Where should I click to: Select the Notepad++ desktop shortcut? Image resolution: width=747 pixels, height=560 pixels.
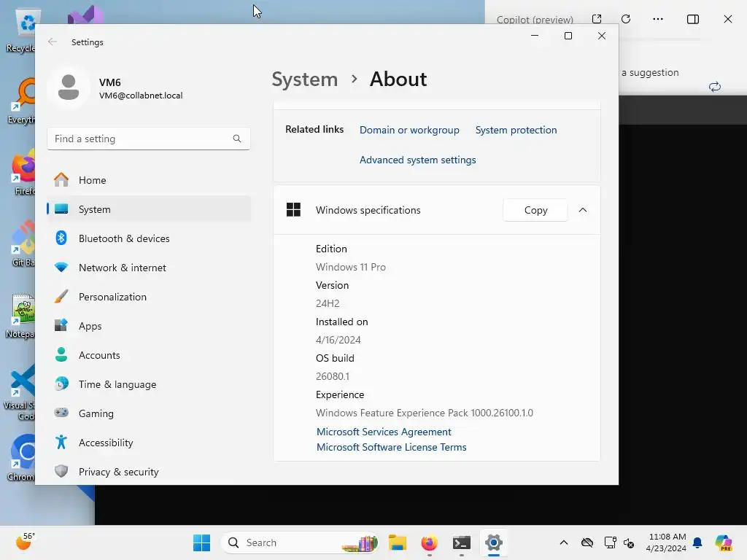[20, 316]
